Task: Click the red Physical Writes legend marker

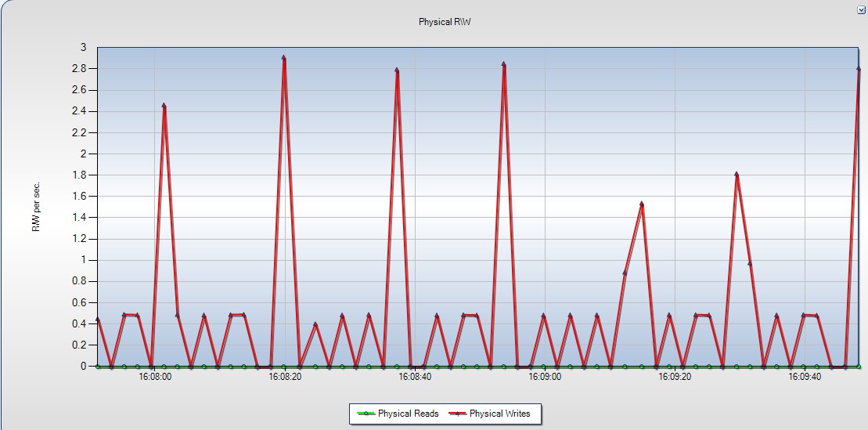Action: click(x=457, y=414)
